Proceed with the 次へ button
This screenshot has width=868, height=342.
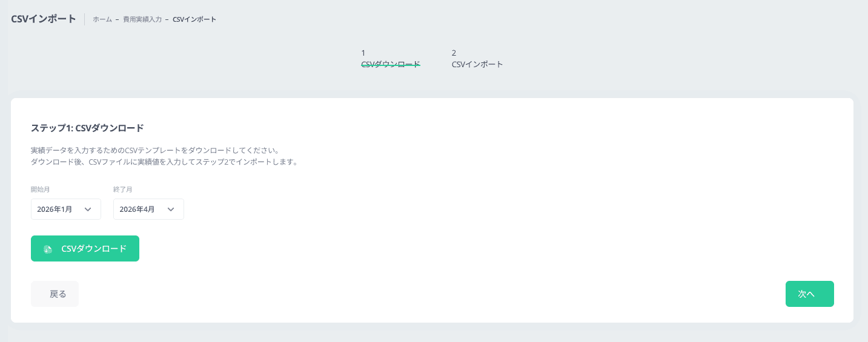point(810,294)
